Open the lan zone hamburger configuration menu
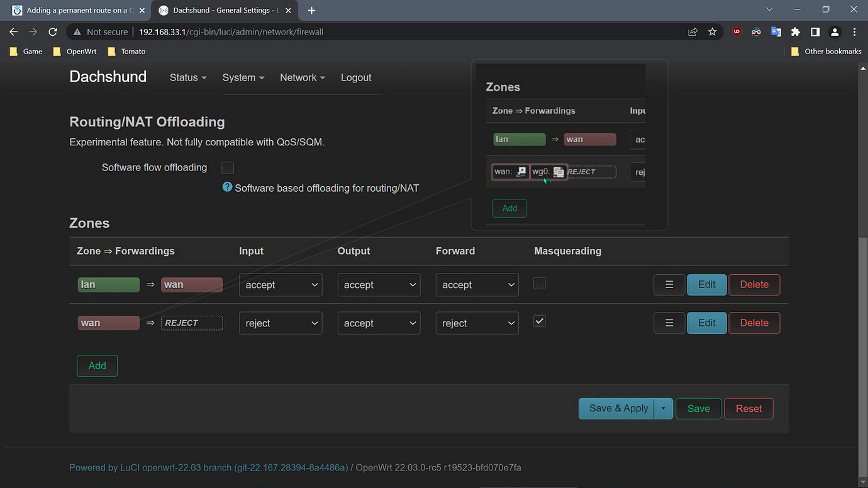Image resolution: width=868 pixels, height=488 pixels. tap(669, 284)
